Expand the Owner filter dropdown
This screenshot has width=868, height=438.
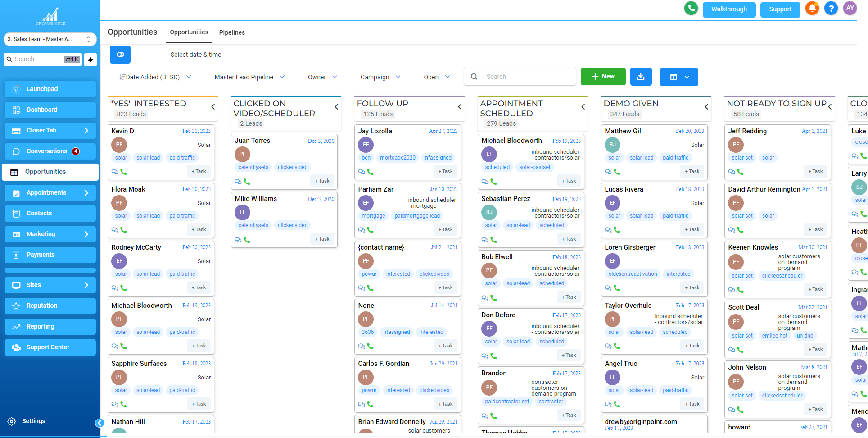coord(322,77)
